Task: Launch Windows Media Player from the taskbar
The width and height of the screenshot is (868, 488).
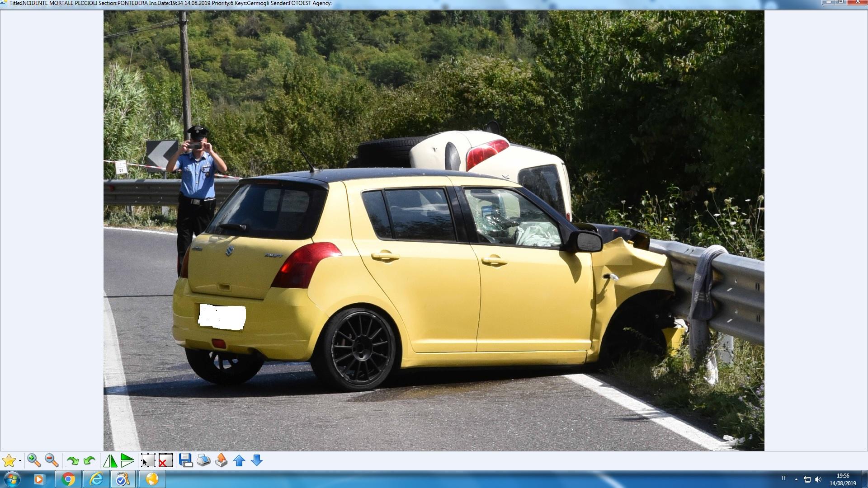Action: click(x=39, y=479)
